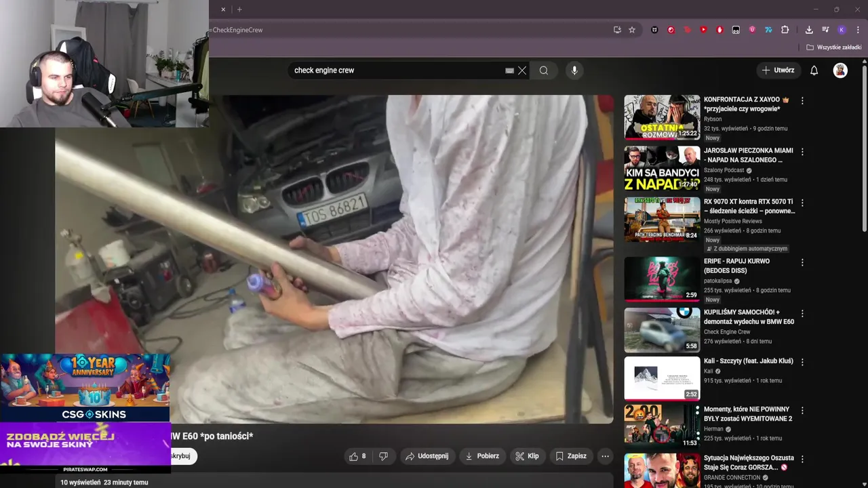Open the KONFRONTACJA Z XAYOO thumbnail

point(662,117)
